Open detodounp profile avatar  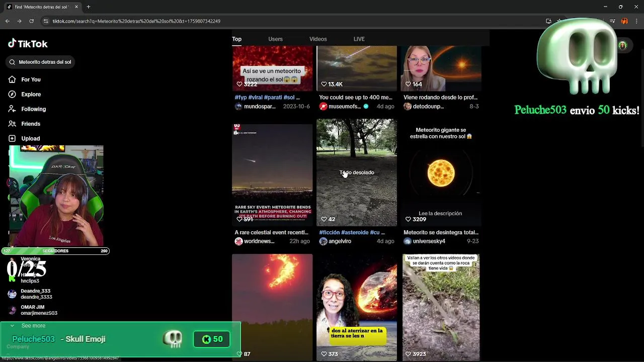(408, 106)
